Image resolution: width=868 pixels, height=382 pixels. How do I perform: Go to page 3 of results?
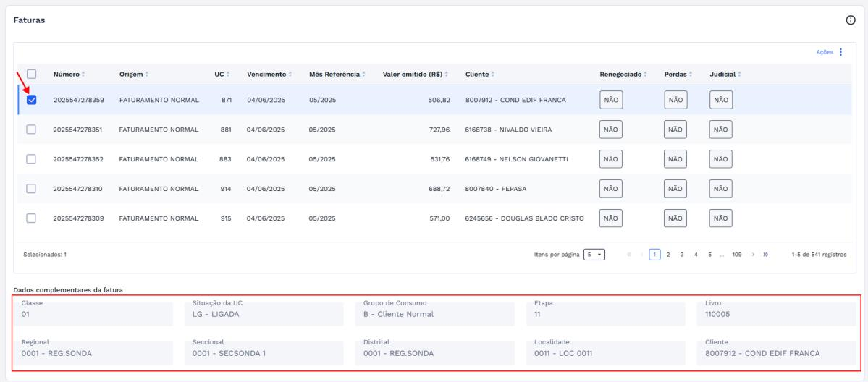point(682,255)
